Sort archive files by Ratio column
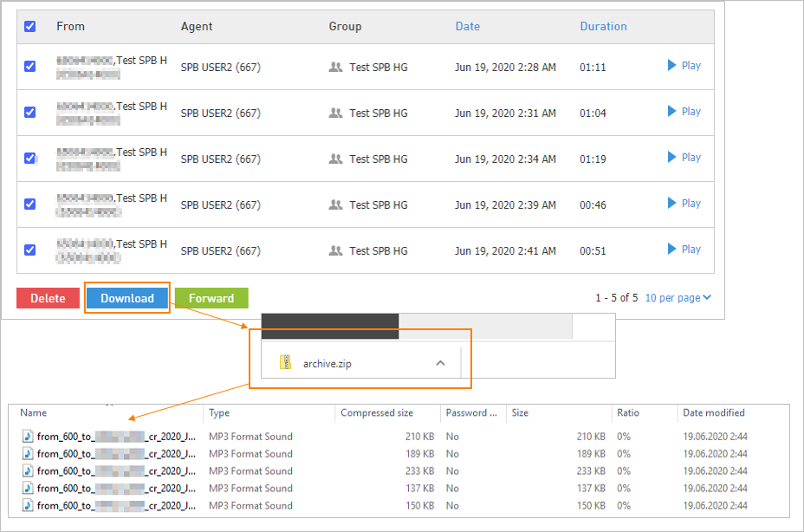This screenshot has width=804, height=532. [x=628, y=412]
